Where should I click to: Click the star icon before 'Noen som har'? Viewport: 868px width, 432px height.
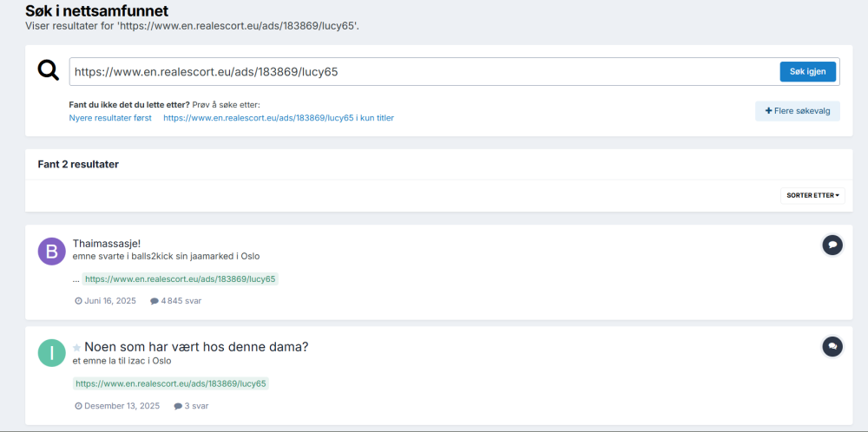click(x=76, y=348)
